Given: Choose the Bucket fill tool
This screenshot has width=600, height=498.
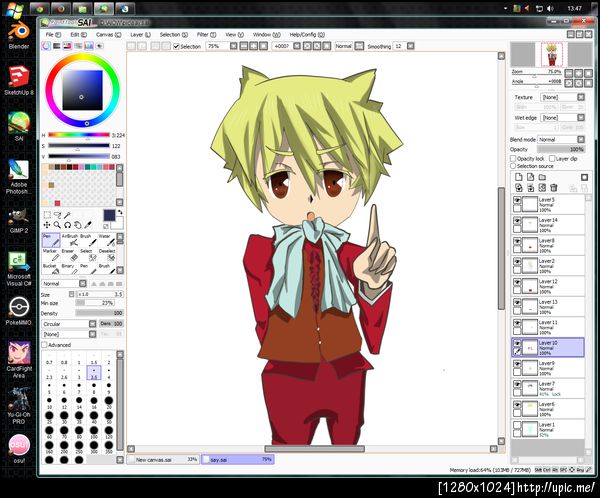Looking at the screenshot, I should (51, 269).
